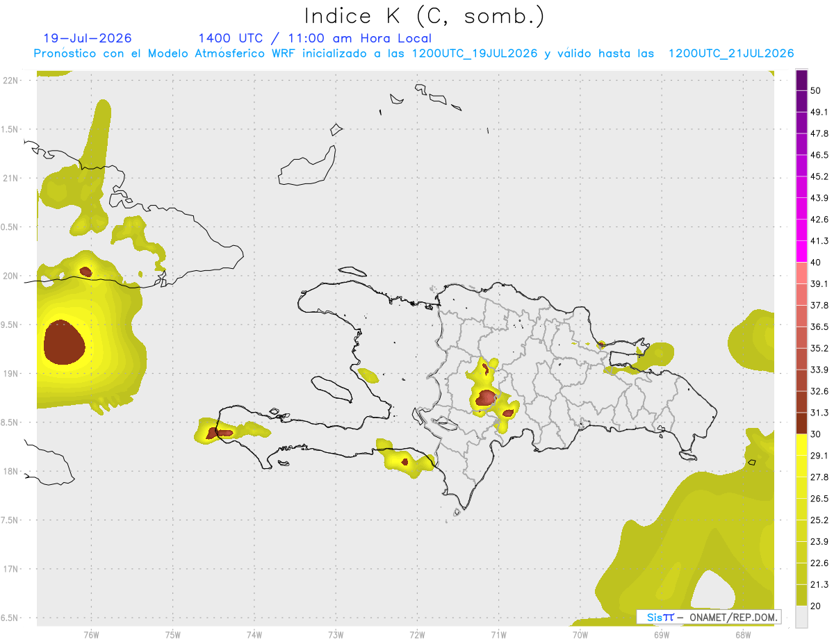Click the legend value "37.8"
834x644 pixels.
(x=819, y=305)
